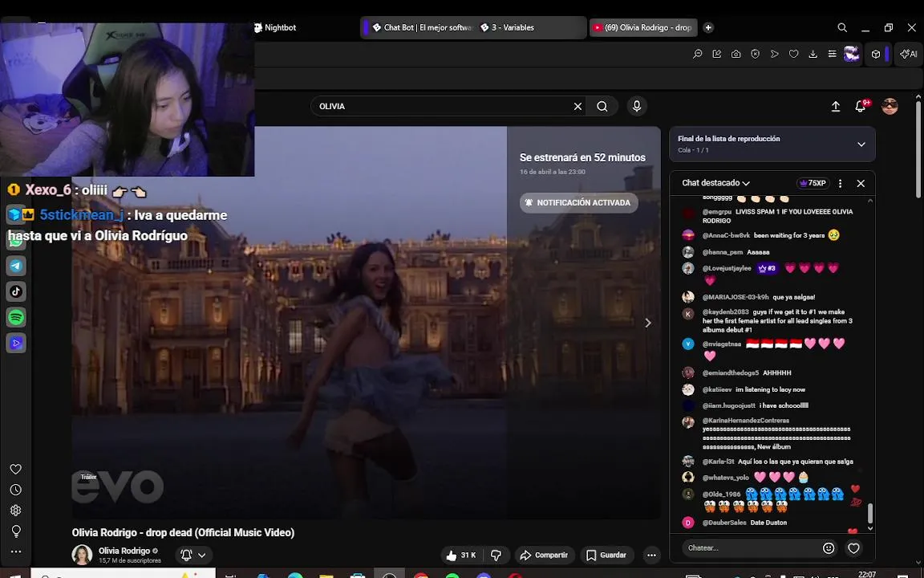Open Spotify in the Opera sidebar
This screenshot has width=924, height=578.
coord(16,317)
